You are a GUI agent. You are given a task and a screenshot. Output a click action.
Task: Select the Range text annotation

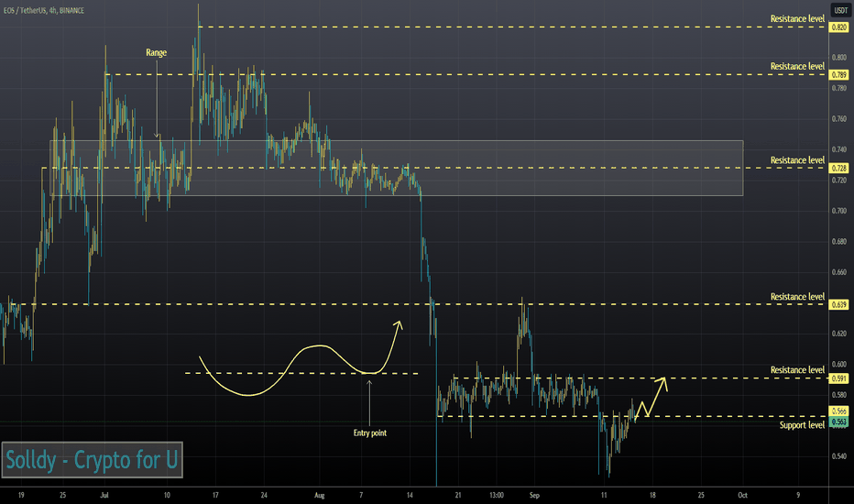tap(157, 52)
